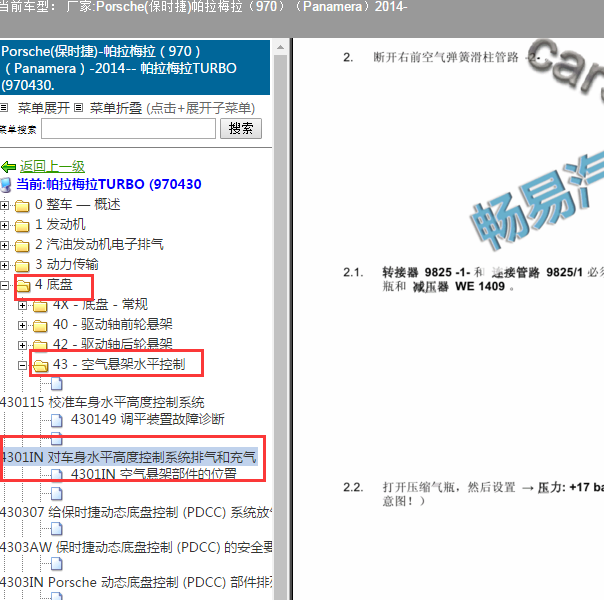Click step 2 text 断开右前空气弹簧滑柱管路
This screenshot has height=600, width=604.
tap(446, 57)
